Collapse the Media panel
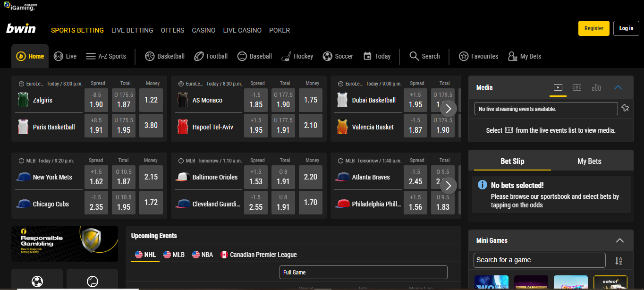 (x=618, y=87)
